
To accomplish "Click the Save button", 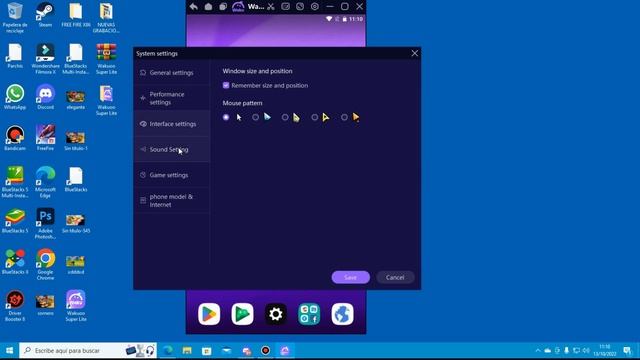I will [x=351, y=277].
